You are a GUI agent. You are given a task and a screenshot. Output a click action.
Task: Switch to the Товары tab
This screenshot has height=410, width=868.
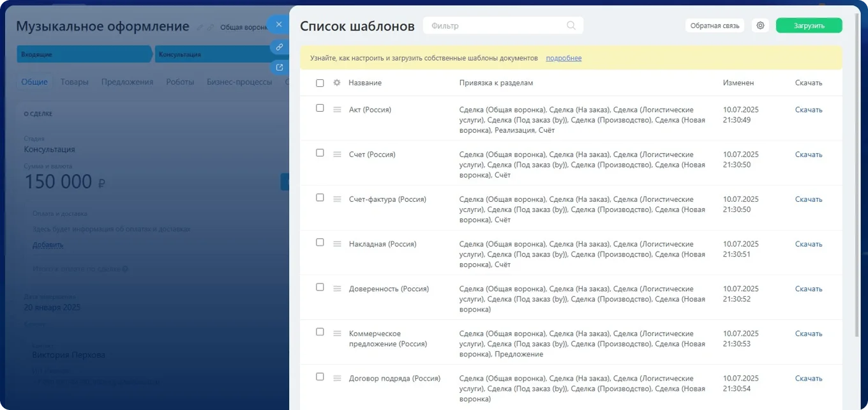[74, 82]
